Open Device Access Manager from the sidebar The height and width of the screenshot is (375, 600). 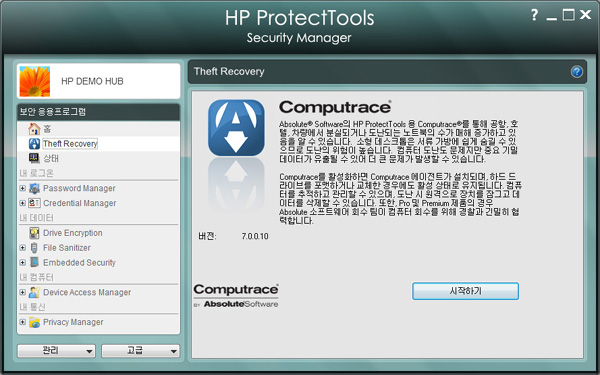87,292
